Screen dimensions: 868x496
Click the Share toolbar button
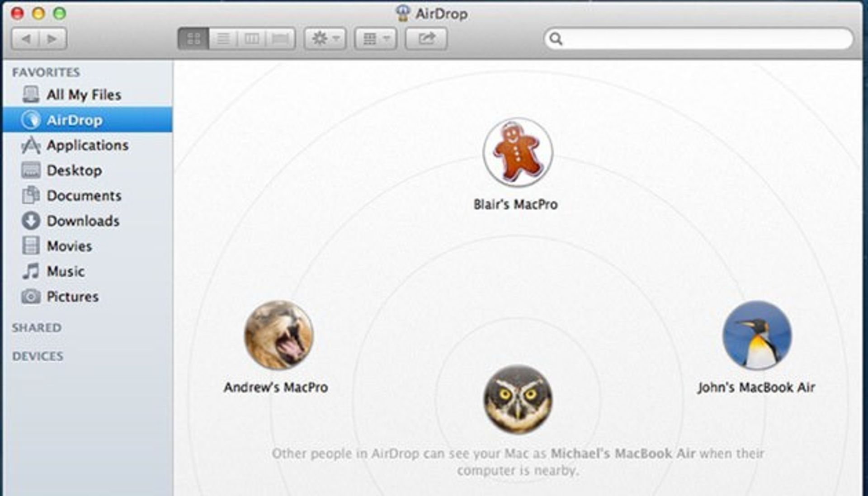coord(426,39)
